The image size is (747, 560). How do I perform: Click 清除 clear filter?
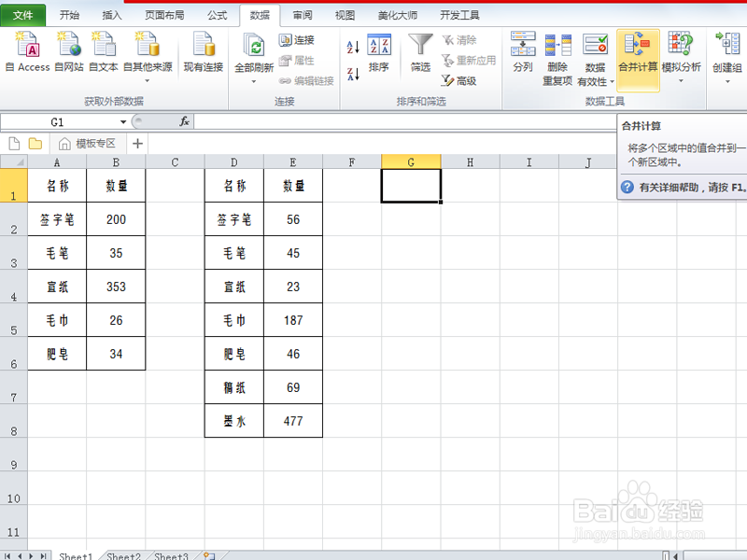pyautogui.click(x=459, y=40)
